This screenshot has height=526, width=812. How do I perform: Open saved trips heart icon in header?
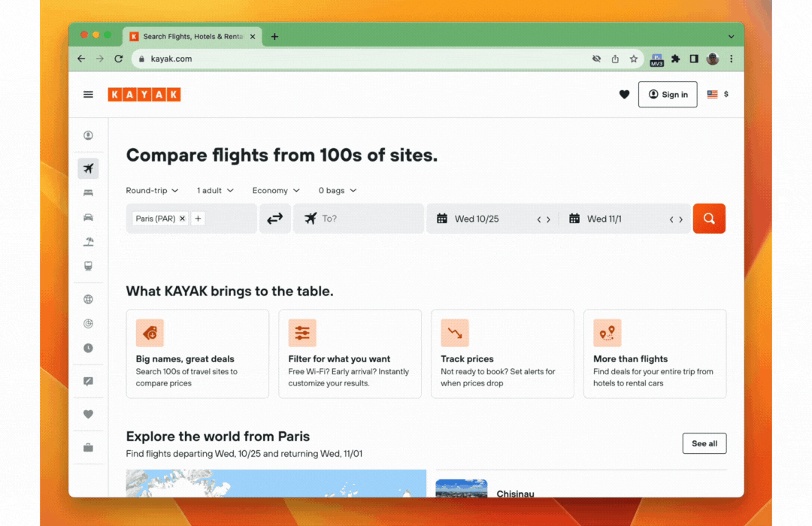point(624,94)
